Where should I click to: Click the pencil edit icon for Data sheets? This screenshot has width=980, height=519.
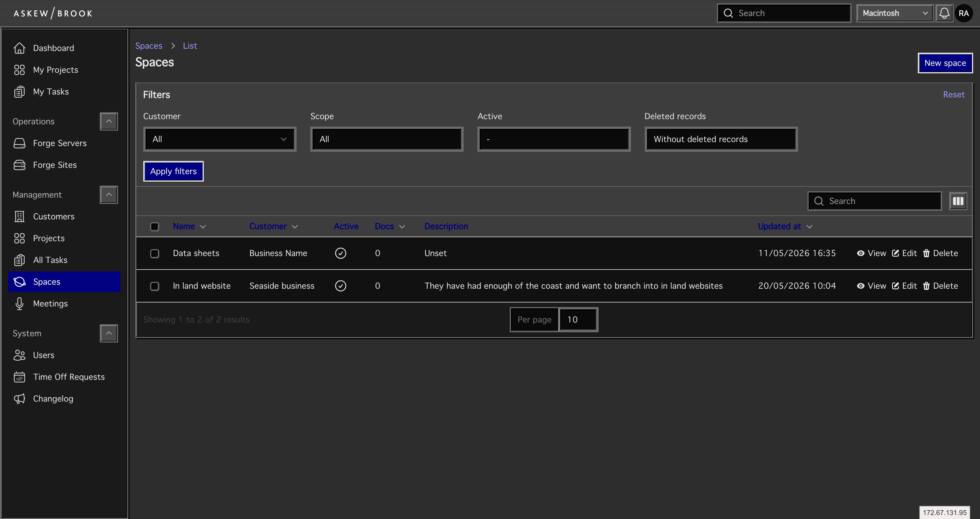pos(895,253)
